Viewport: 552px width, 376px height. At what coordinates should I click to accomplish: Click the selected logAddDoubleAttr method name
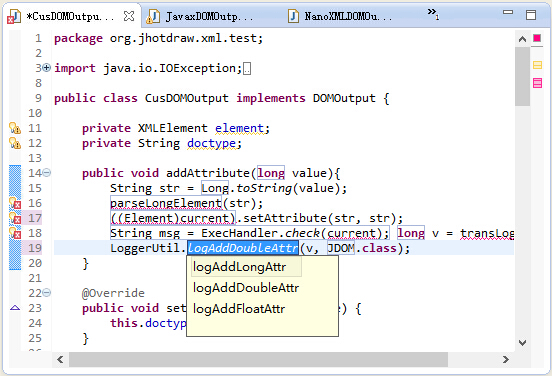[x=243, y=248]
